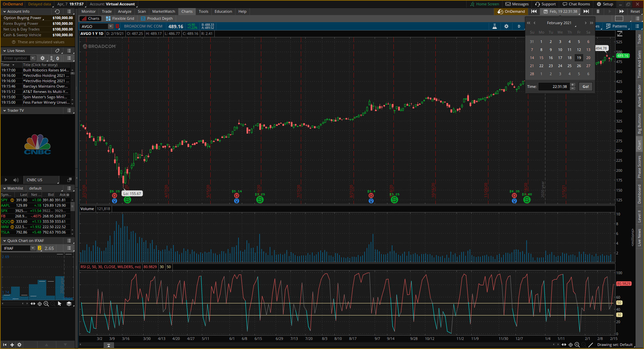Open the Live News symbol link icon

point(51,58)
